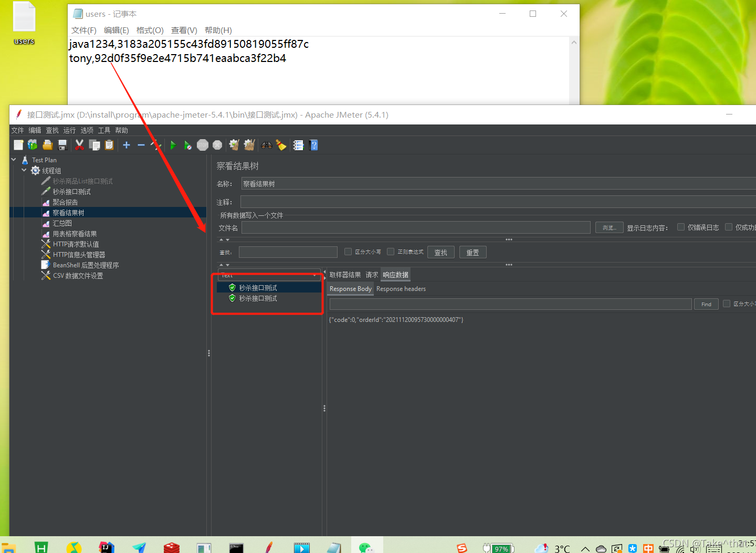The image size is (756, 553).
Task: Click the Copy toolbar icon
Action: (94, 145)
